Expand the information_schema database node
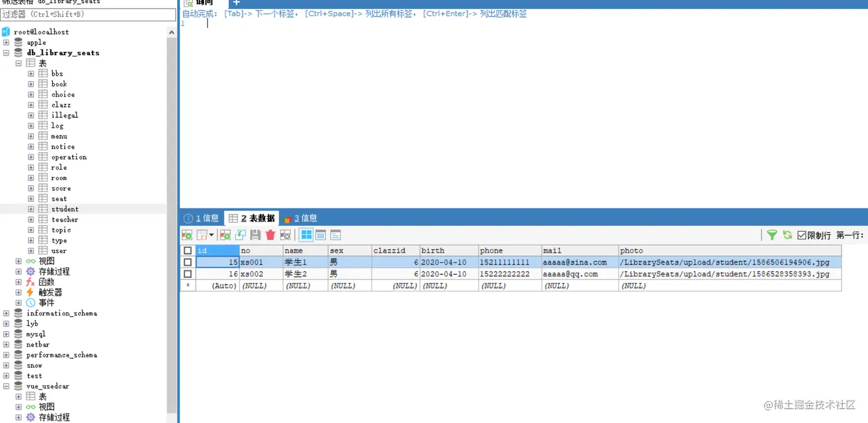The width and height of the screenshot is (868, 423). click(6, 313)
